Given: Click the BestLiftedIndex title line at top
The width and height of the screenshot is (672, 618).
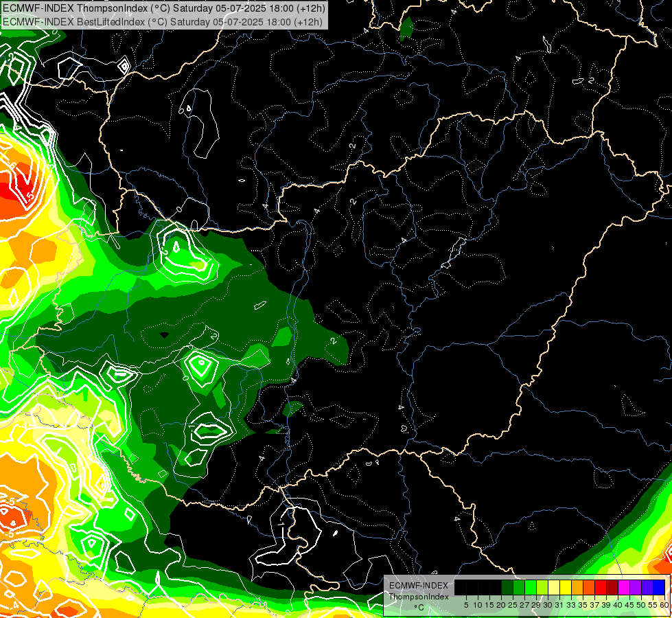Looking at the screenshot, I should pos(162,22).
